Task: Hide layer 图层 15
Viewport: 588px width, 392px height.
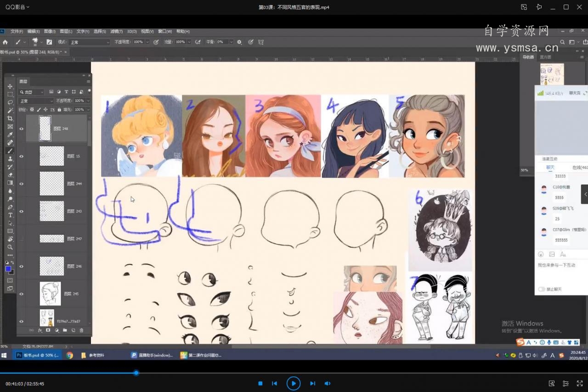Action: 21,156
